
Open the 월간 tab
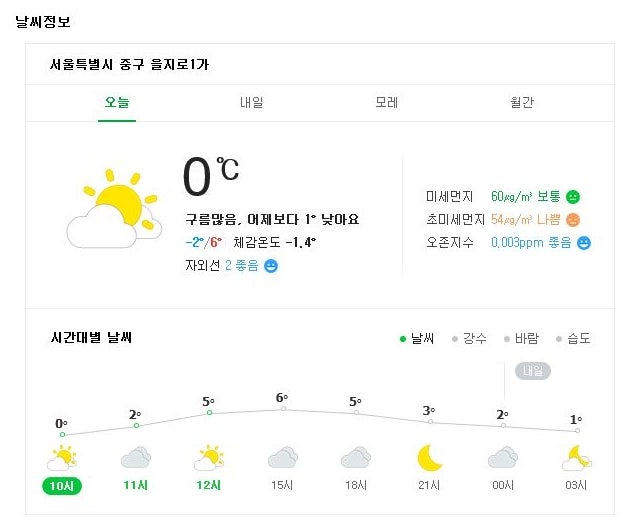(x=522, y=102)
